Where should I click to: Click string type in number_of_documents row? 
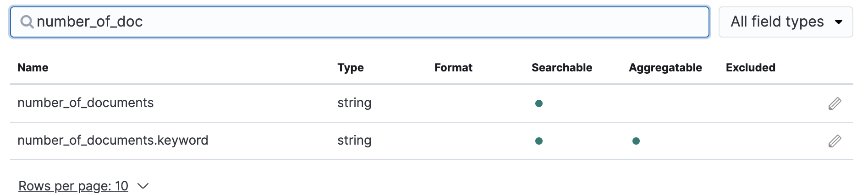coord(354,103)
